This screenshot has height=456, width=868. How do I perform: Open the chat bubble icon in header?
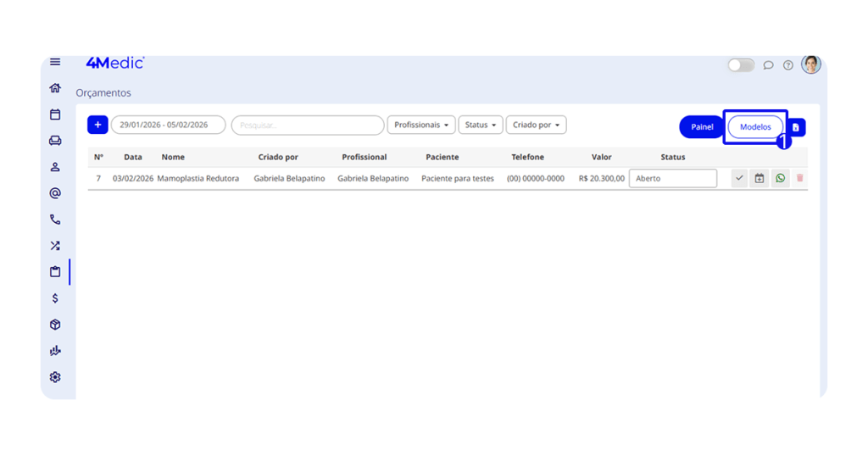pyautogui.click(x=768, y=65)
